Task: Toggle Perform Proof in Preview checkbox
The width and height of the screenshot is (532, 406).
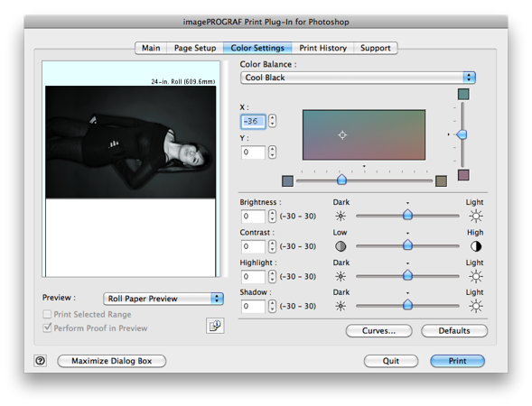Action: click(47, 328)
